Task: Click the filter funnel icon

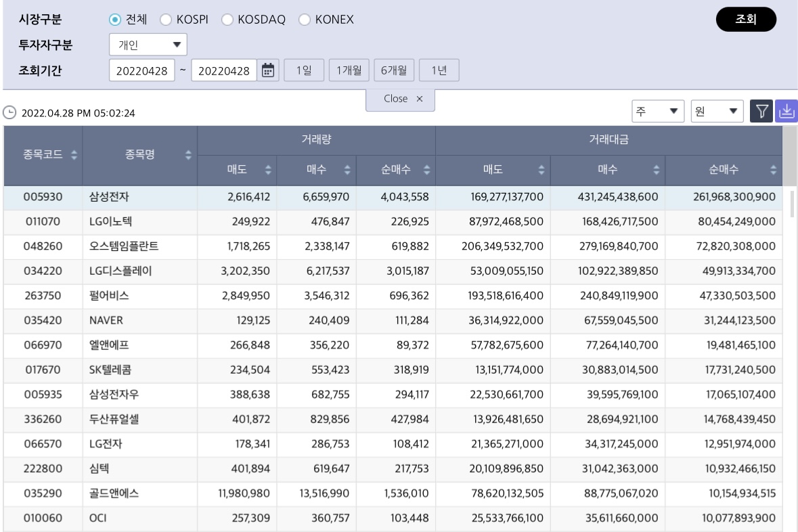Action: [x=761, y=111]
